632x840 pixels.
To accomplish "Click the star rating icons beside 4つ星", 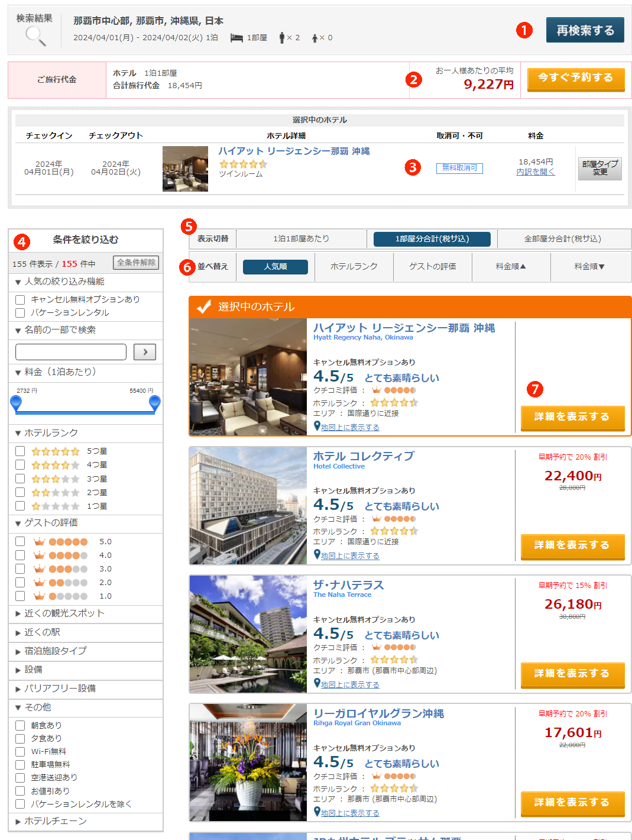I will [55, 465].
